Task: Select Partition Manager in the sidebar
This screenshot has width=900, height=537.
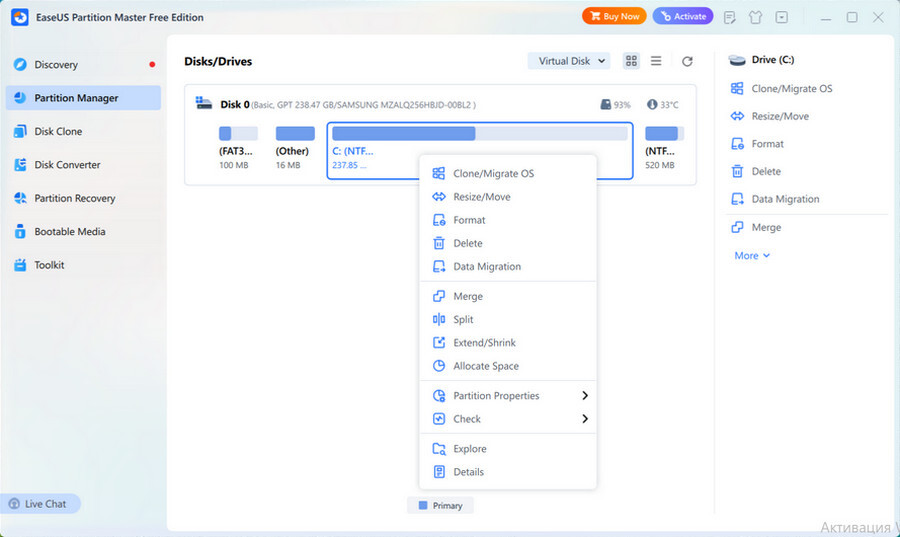Action: (83, 98)
